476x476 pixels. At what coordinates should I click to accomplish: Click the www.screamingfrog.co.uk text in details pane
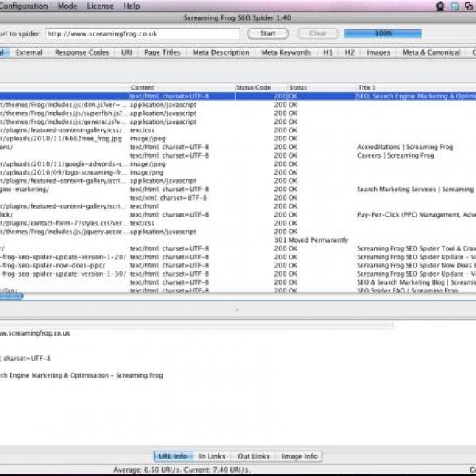pos(35,333)
